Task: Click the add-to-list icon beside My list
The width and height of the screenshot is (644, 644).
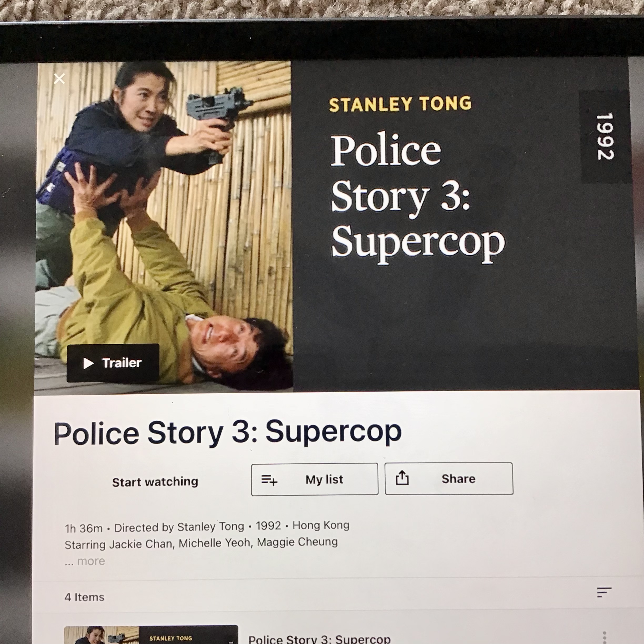Action: [269, 480]
